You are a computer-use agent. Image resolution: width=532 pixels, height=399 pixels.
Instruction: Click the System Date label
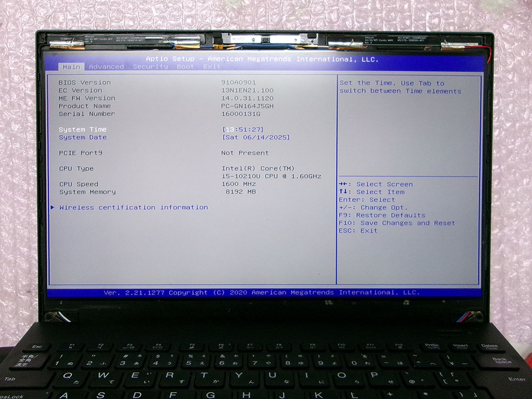pyautogui.click(x=82, y=137)
